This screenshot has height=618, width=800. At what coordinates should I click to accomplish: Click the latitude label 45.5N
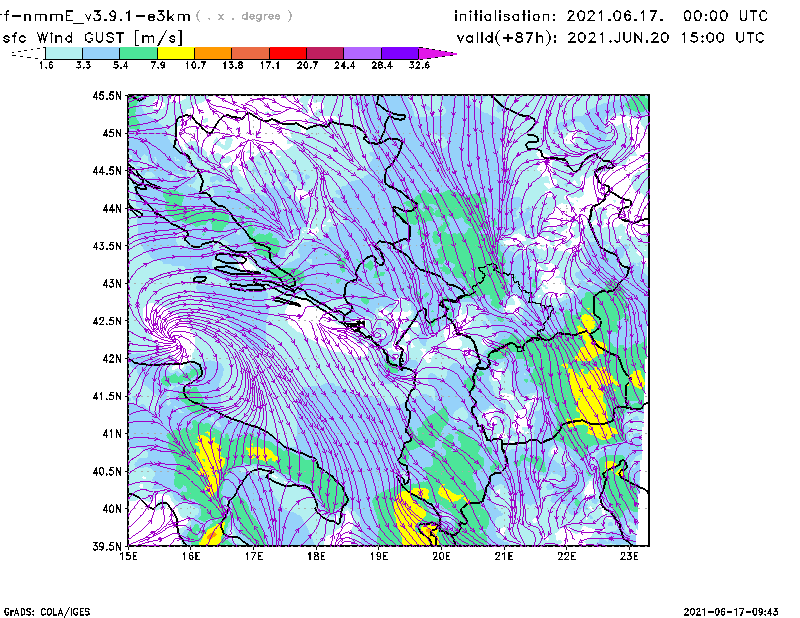(107, 95)
